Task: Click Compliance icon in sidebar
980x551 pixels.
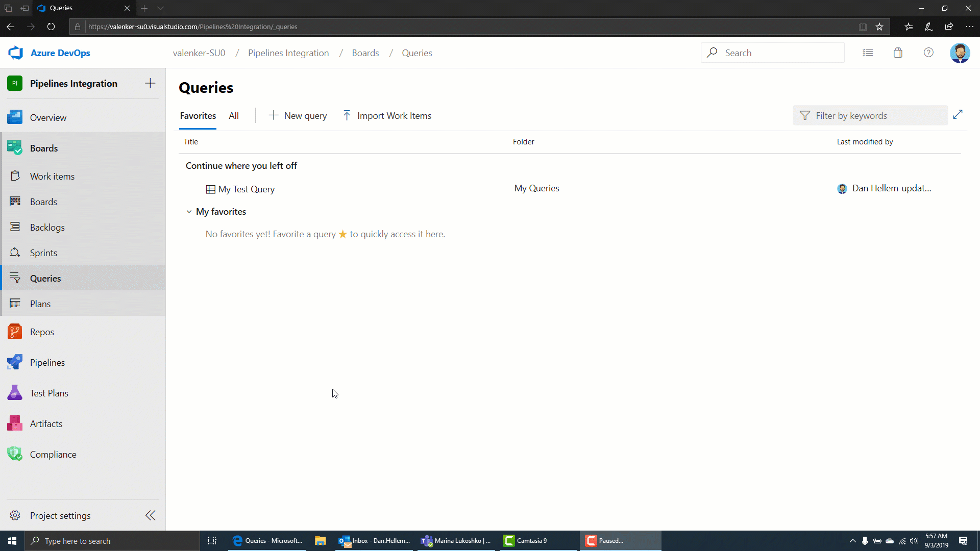Action: point(14,454)
